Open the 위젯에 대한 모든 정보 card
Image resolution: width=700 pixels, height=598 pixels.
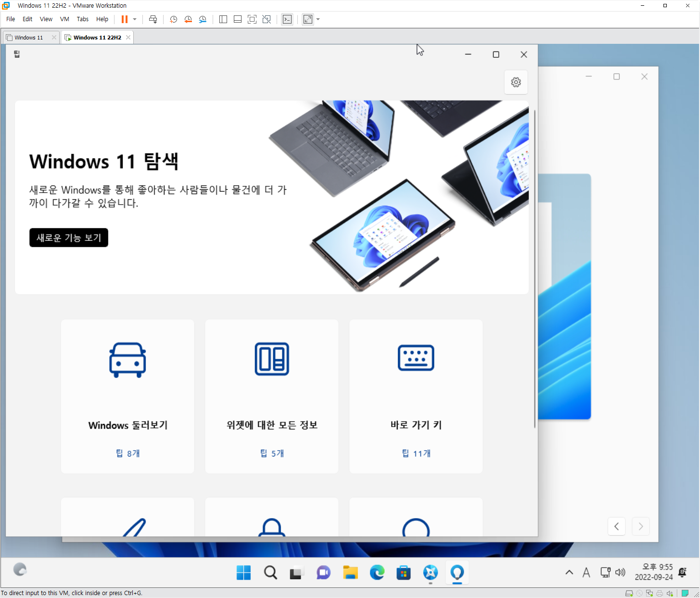pos(272,396)
